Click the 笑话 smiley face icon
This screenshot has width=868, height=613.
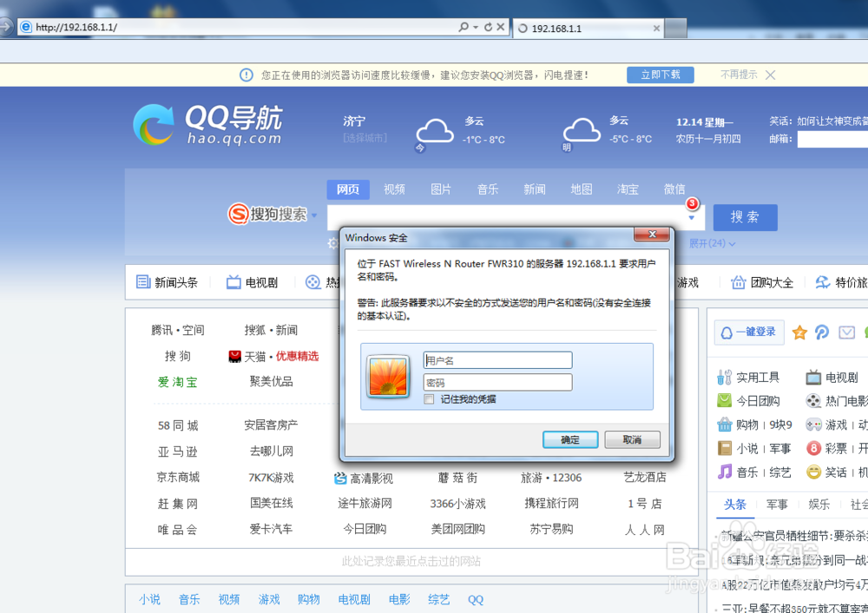click(813, 471)
